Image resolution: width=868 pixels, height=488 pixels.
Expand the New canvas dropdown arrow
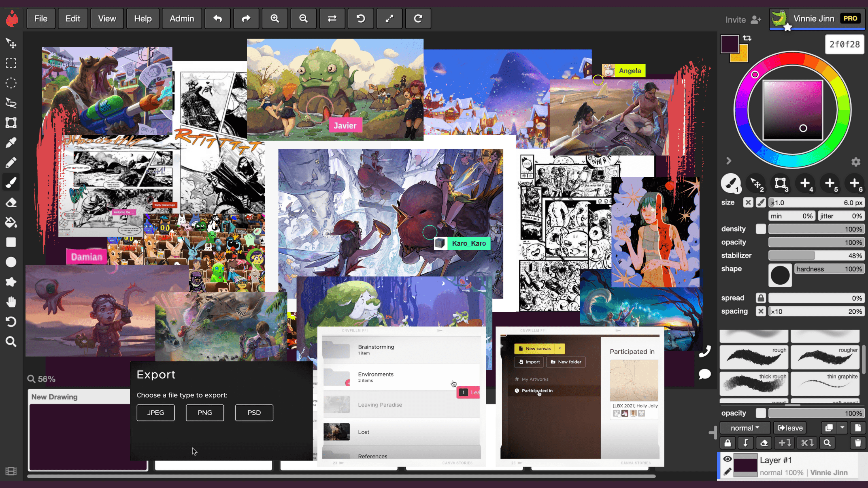(x=560, y=349)
